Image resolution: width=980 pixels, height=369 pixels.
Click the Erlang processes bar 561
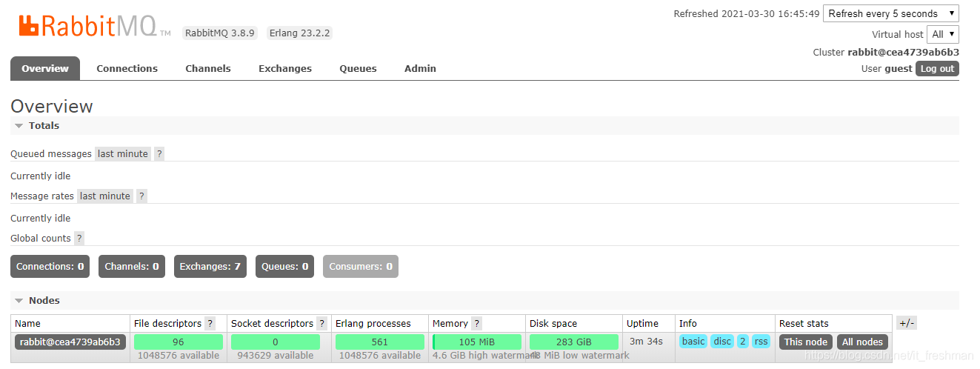pos(380,342)
